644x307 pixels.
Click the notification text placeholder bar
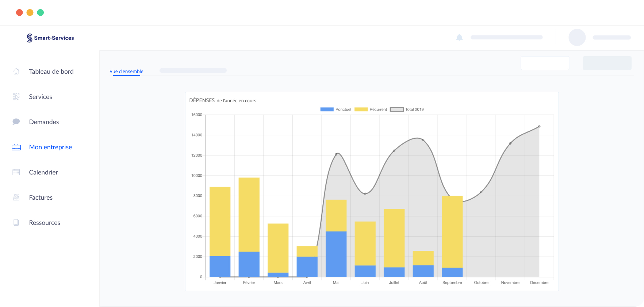click(x=506, y=37)
